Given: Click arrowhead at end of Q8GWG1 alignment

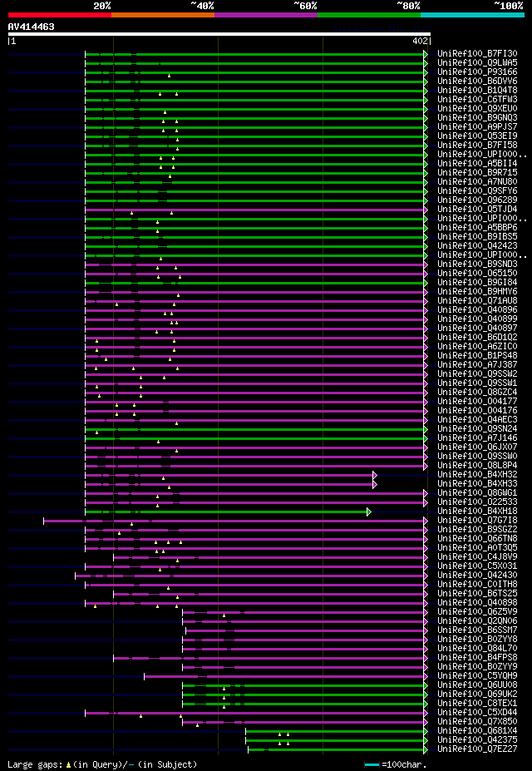Looking at the screenshot, I should 426,493.
